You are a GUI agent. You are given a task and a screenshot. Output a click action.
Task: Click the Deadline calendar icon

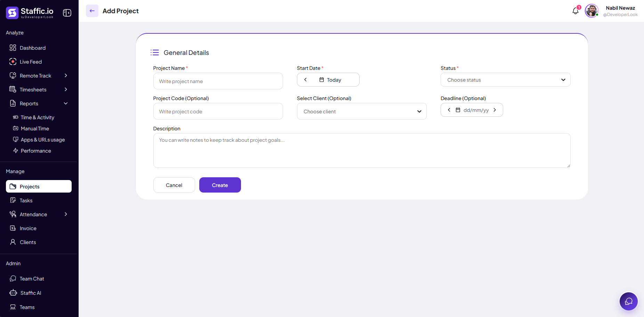point(458,110)
